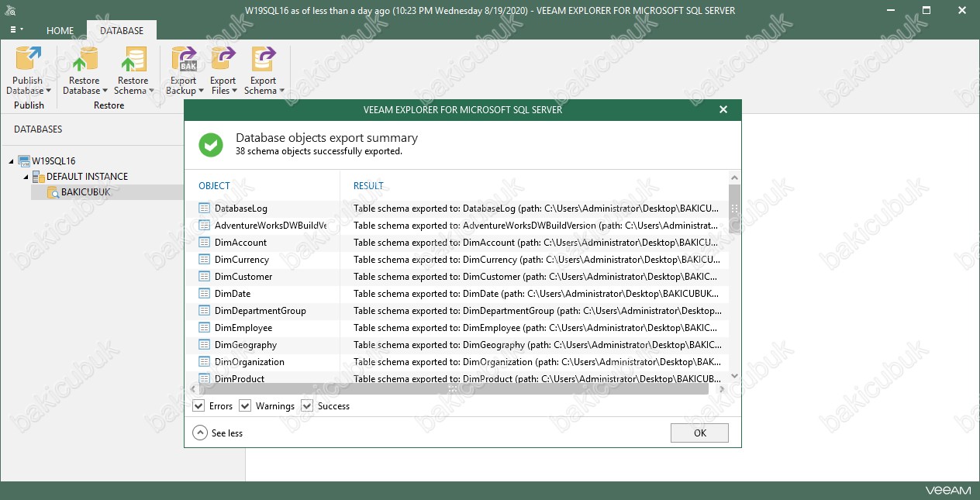
Task: Click the DimGeography table icon
Action: [205, 345]
